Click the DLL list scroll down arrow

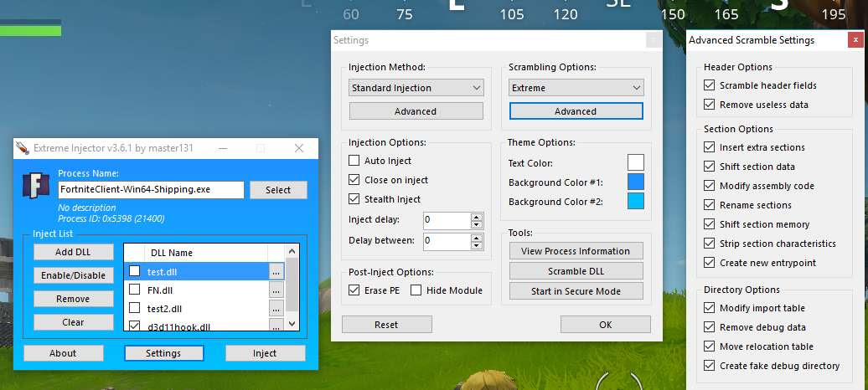(x=293, y=324)
